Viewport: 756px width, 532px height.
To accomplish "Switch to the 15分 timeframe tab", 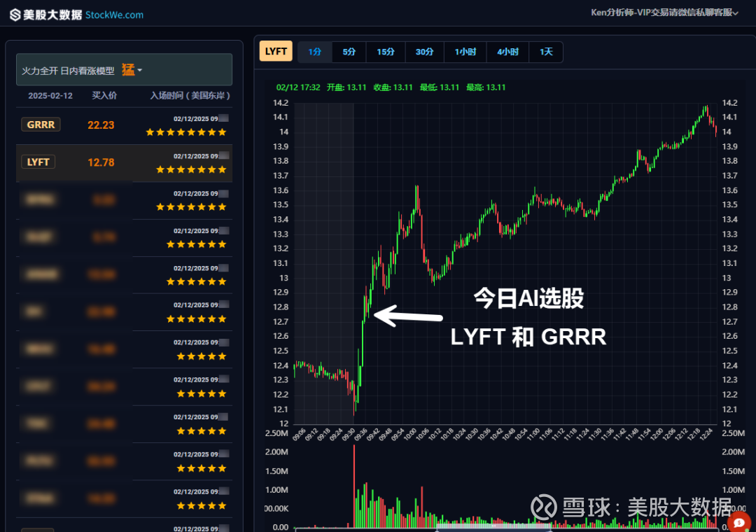I will click(385, 52).
